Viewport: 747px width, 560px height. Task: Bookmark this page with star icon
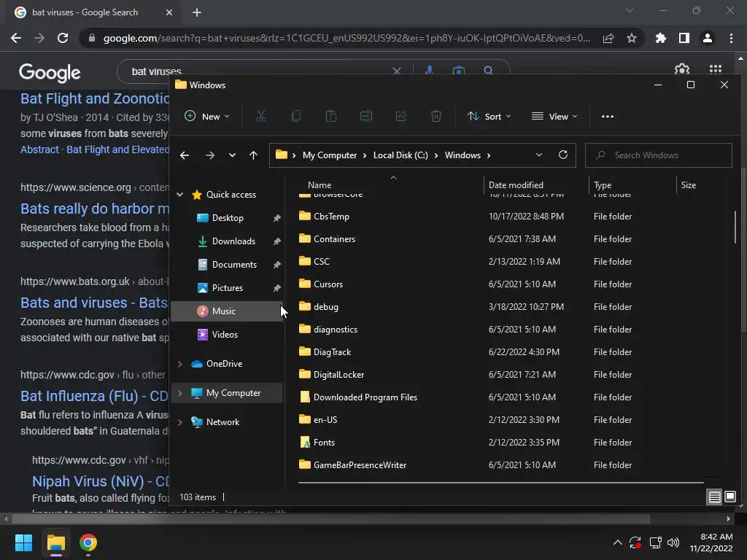point(632,38)
